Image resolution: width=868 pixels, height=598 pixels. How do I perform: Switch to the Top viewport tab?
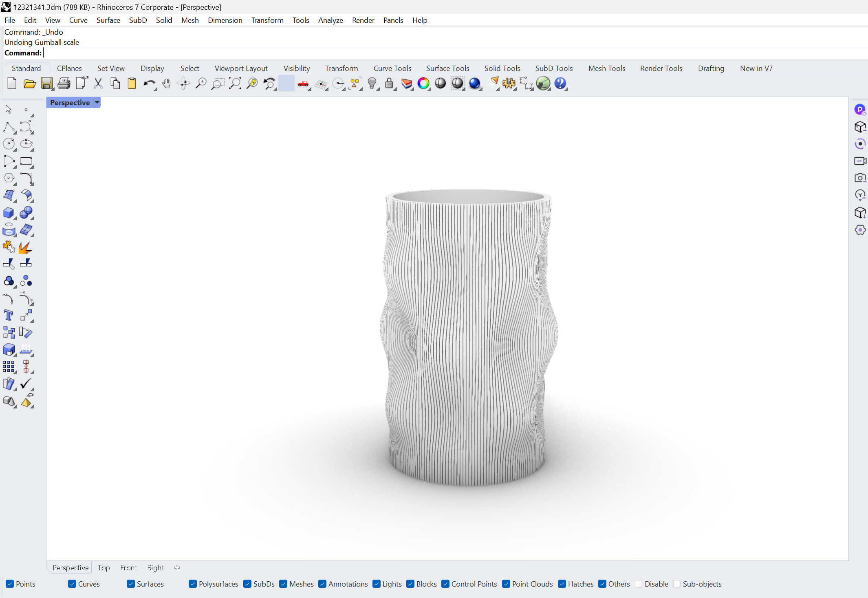click(104, 567)
